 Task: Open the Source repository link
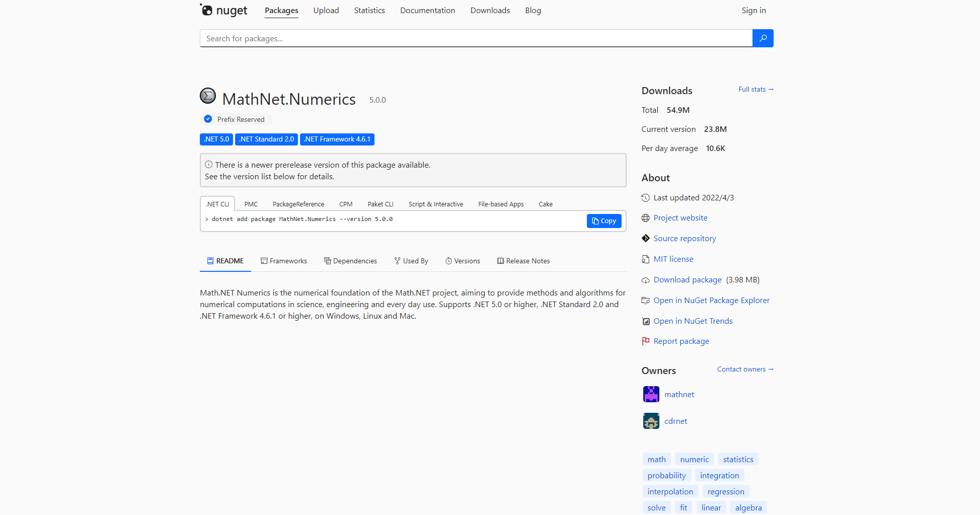tap(685, 238)
